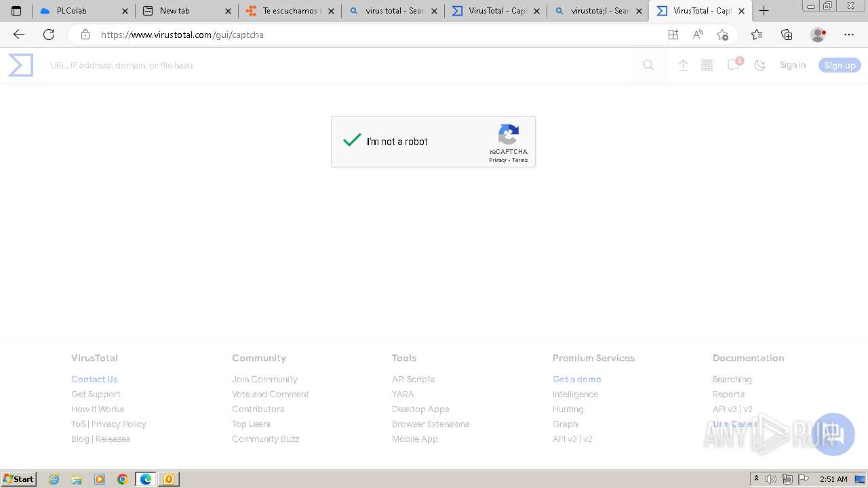Open the apps grid icon
Screen dimensions: 868x488
(707, 65)
